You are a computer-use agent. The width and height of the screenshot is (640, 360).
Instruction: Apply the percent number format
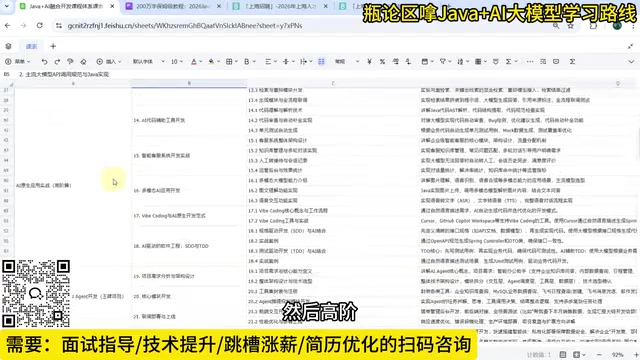click(382, 62)
